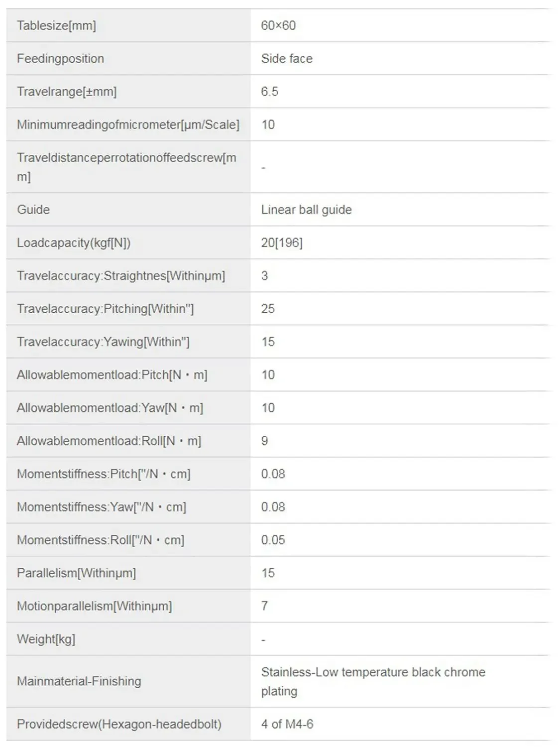The width and height of the screenshot is (560, 747).
Task: Select the 60×60 table size value
Action: coord(278,25)
